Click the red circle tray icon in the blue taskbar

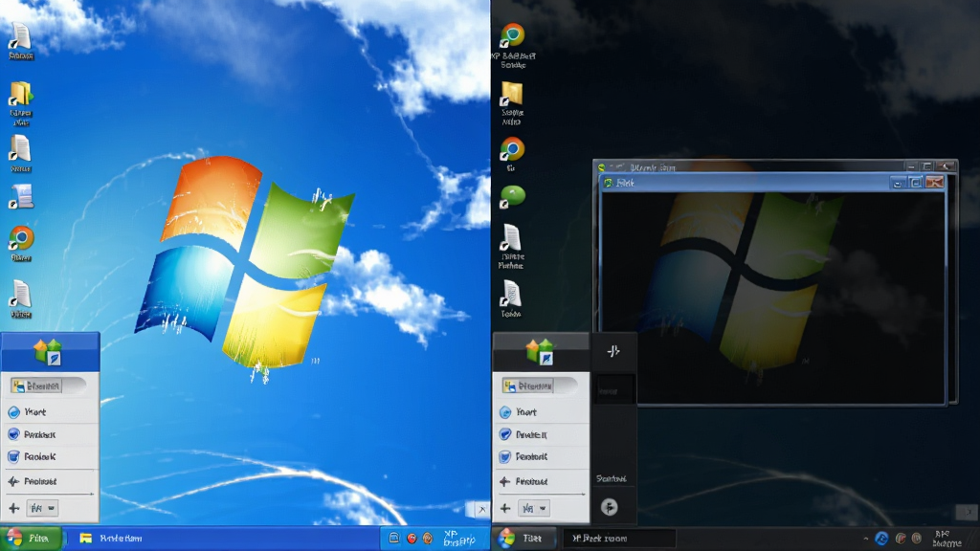tap(412, 538)
